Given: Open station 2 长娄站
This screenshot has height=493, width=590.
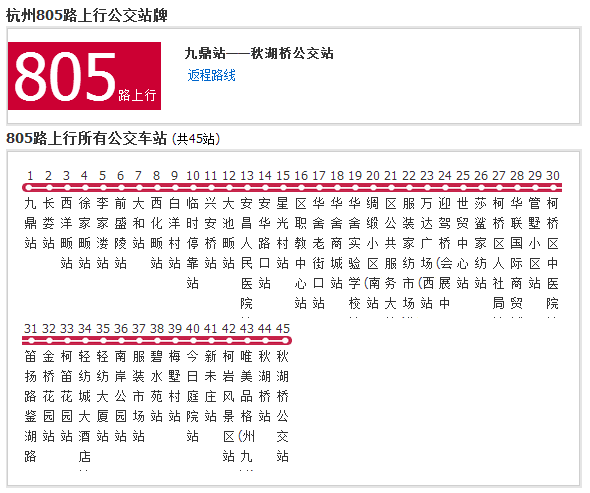Looking at the screenshot, I should [x=48, y=223].
